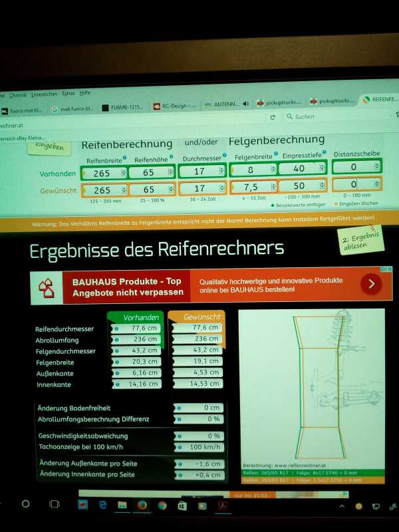Open the Hilfe menu

tap(85, 92)
